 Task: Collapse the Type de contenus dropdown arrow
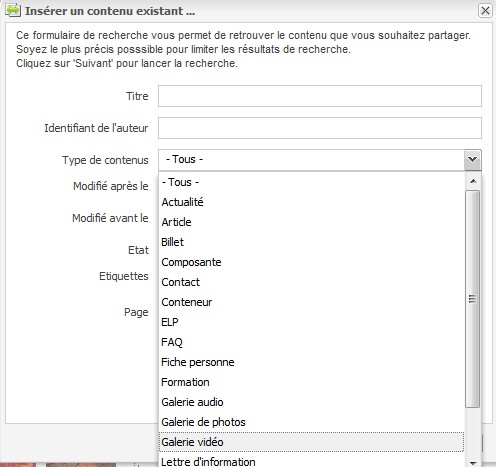(x=473, y=160)
